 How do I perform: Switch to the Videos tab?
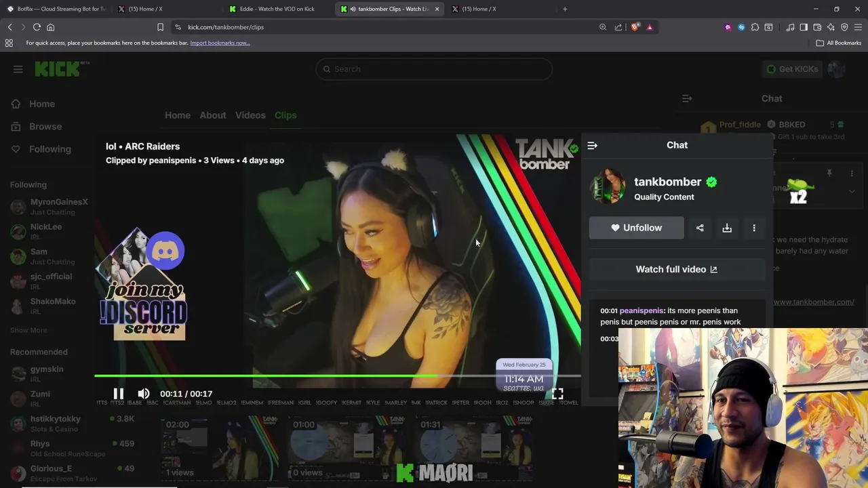pyautogui.click(x=250, y=115)
